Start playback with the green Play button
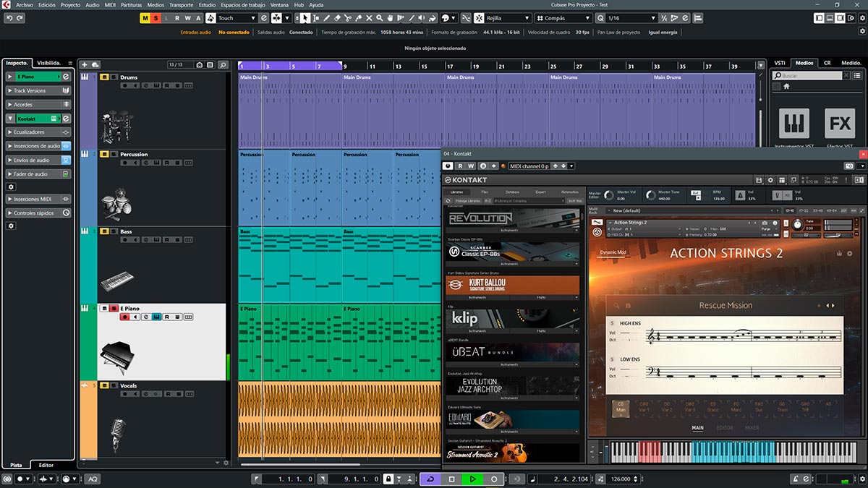The image size is (868, 488). point(473,479)
